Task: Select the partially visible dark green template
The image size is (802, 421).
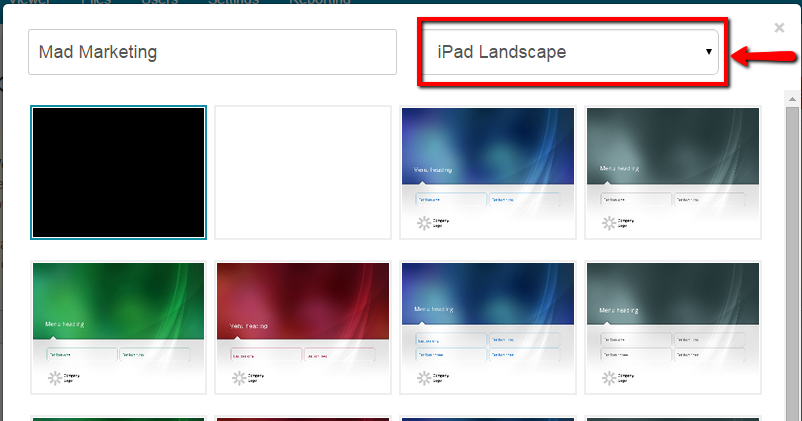Action: click(x=119, y=418)
